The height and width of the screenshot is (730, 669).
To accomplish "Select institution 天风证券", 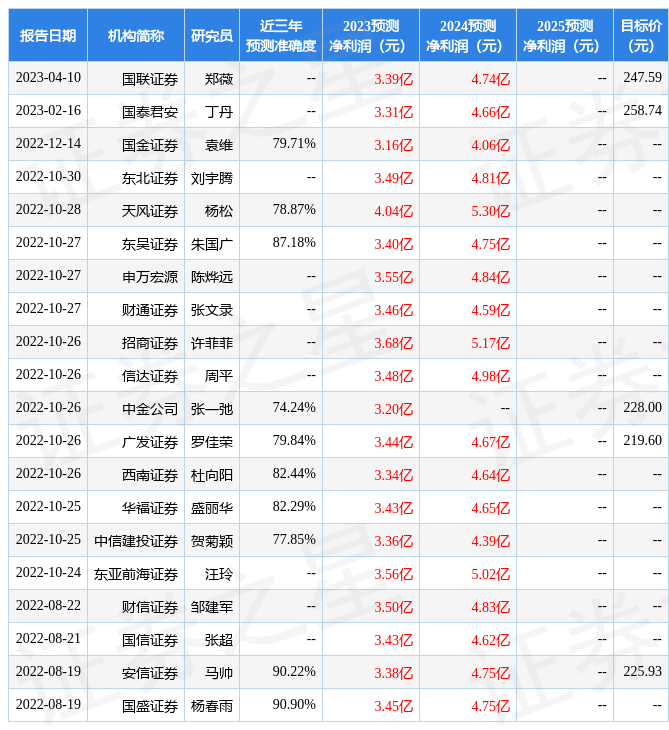I will (150, 211).
